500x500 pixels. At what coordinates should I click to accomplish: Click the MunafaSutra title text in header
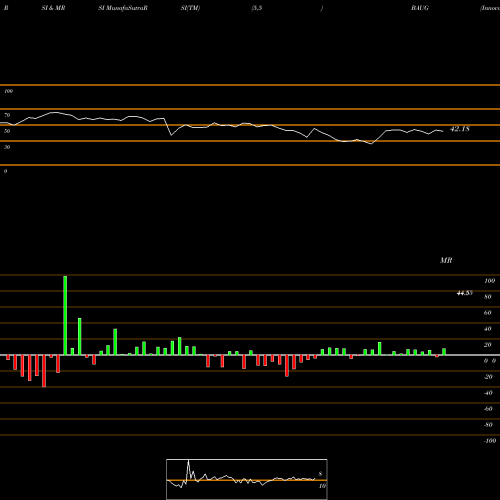123,8
